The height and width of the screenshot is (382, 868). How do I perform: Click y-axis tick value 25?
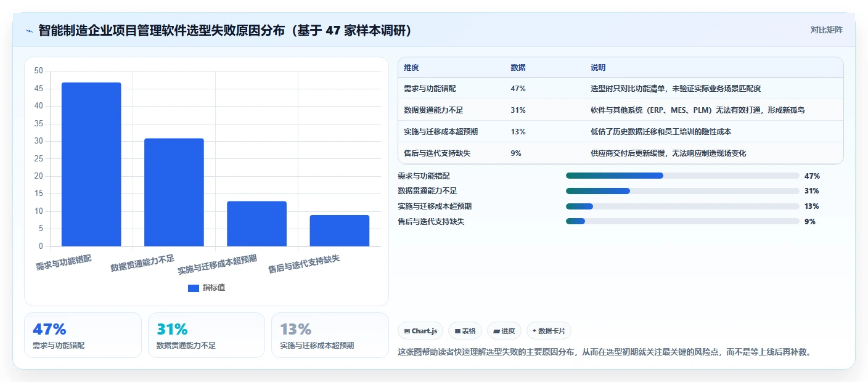click(x=38, y=159)
